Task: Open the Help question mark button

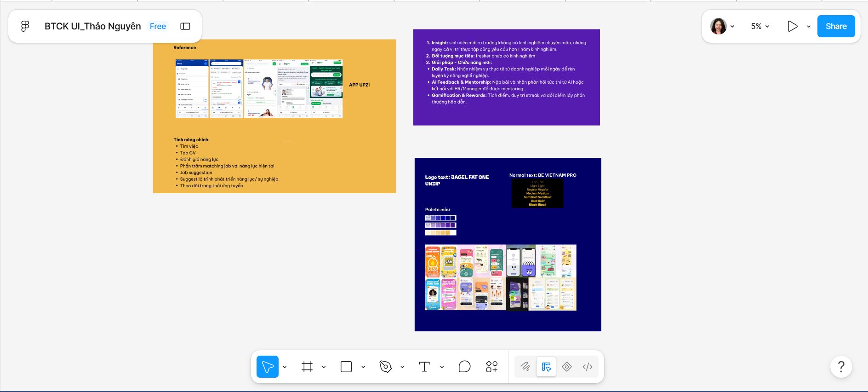Action: pyautogui.click(x=841, y=367)
